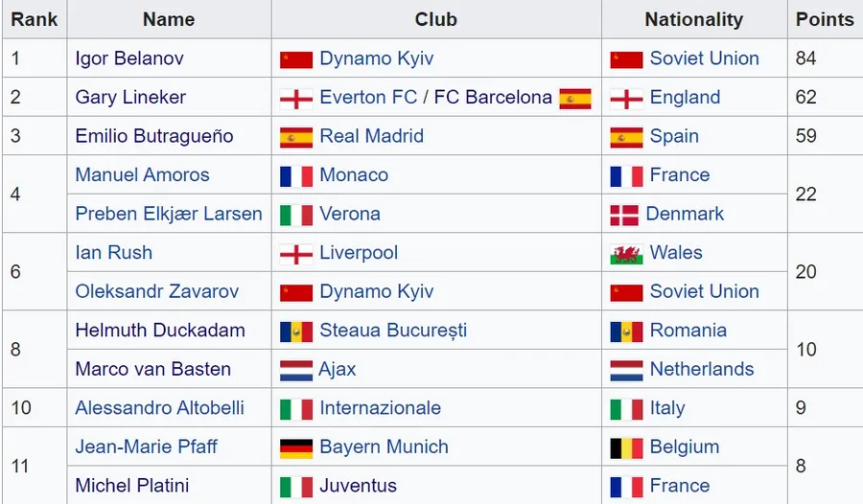Click the Italian flag beside Juventus
The height and width of the screenshot is (504, 863).
296,487
